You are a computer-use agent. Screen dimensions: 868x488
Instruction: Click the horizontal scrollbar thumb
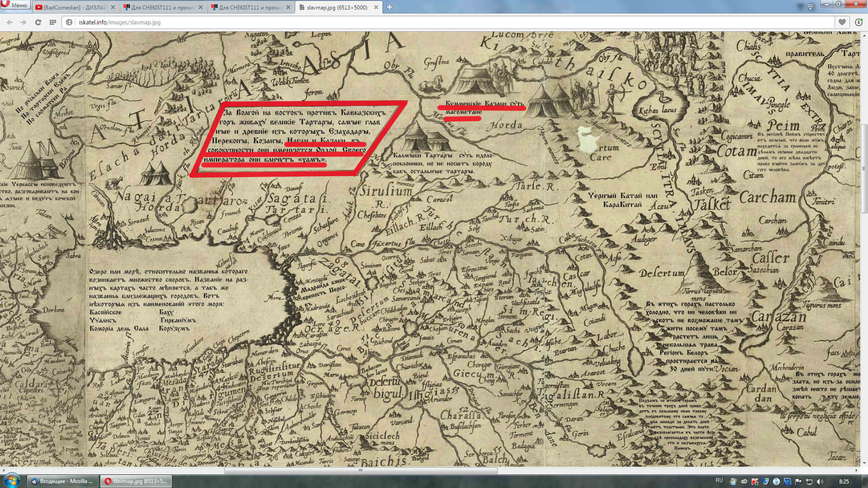point(361,470)
